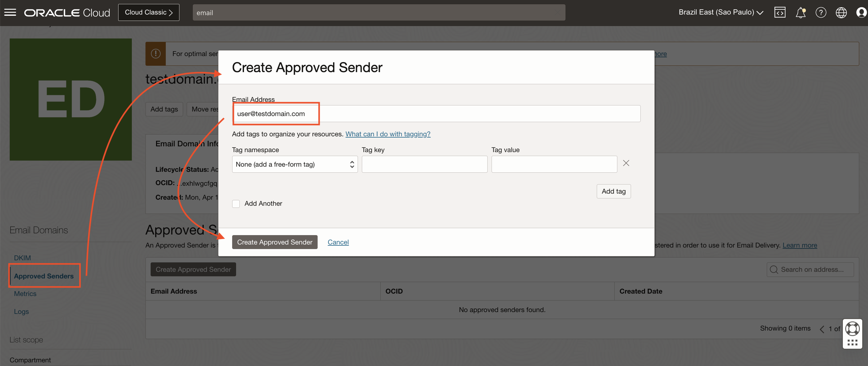Open the language globe icon
This screenshot has height=366, width=868.
coord(841,12)
